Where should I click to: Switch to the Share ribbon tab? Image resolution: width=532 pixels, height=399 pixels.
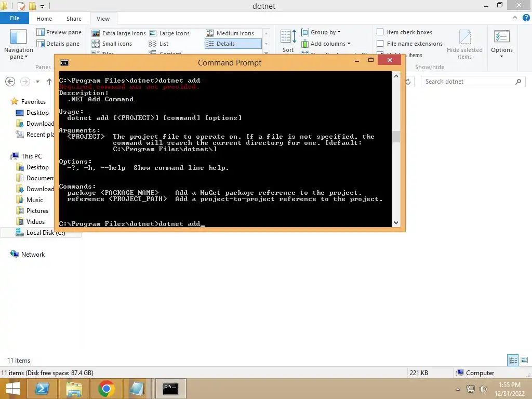pos(74,19)
